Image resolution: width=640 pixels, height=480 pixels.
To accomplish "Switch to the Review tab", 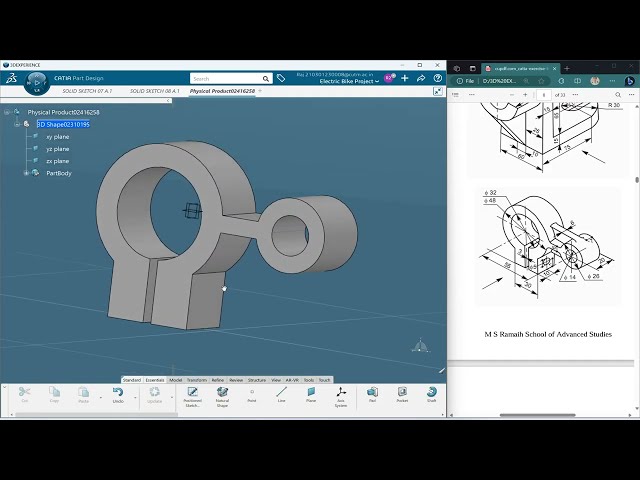I will coord(236,380).
